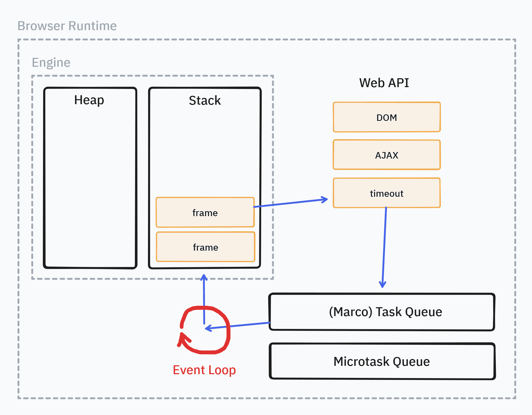Click the DOM box under Web API

click(x=387, y=117)
